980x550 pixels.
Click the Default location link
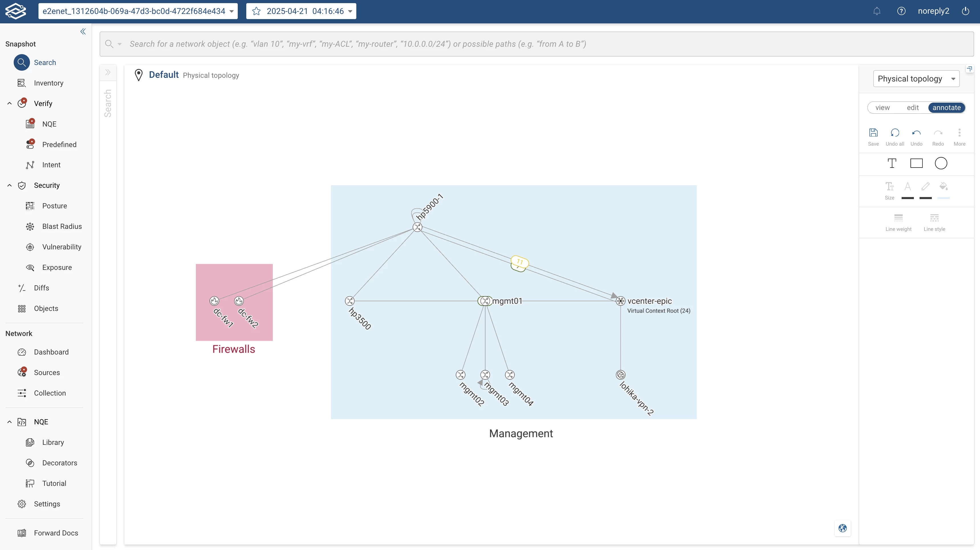(163, 75)
